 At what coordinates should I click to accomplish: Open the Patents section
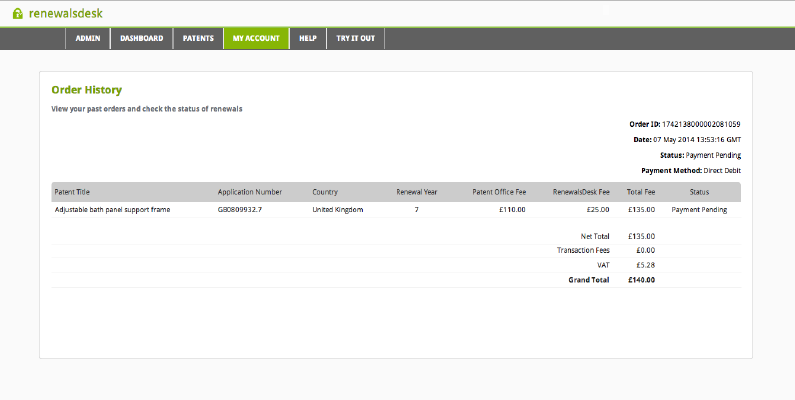pos(198,38)
